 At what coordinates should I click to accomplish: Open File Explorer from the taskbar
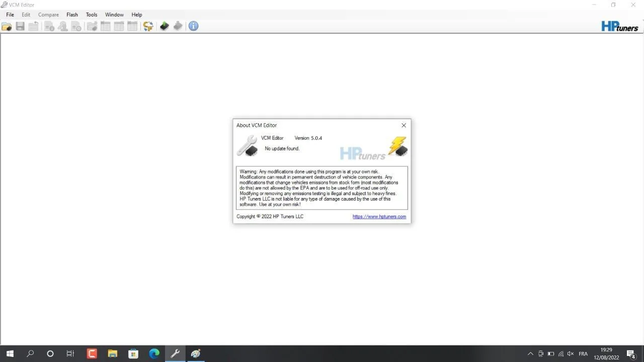[x=112, y=353]
